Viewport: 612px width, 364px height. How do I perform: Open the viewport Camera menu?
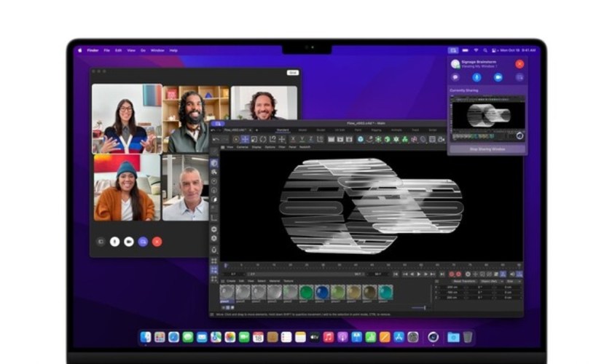click(x=243, y=147)
